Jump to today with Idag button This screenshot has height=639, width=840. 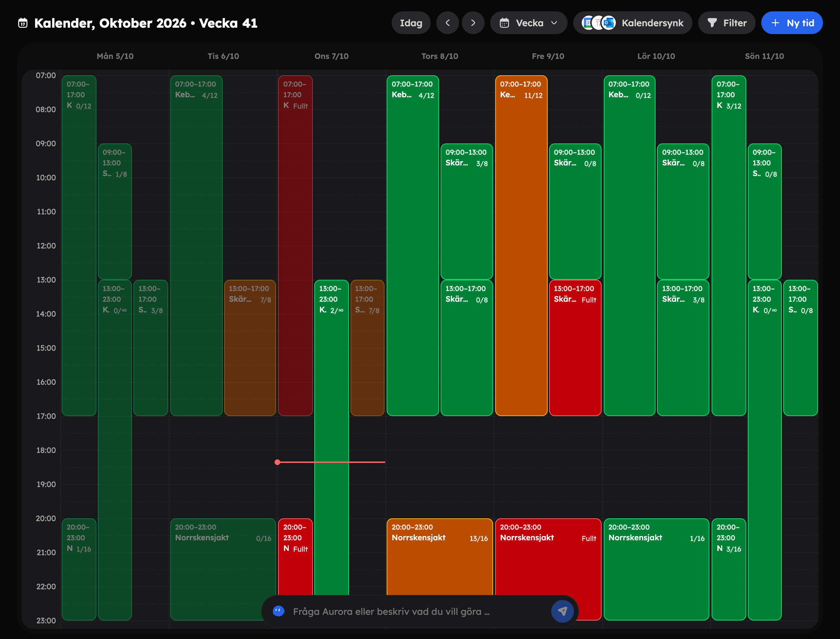coord(411,23)
